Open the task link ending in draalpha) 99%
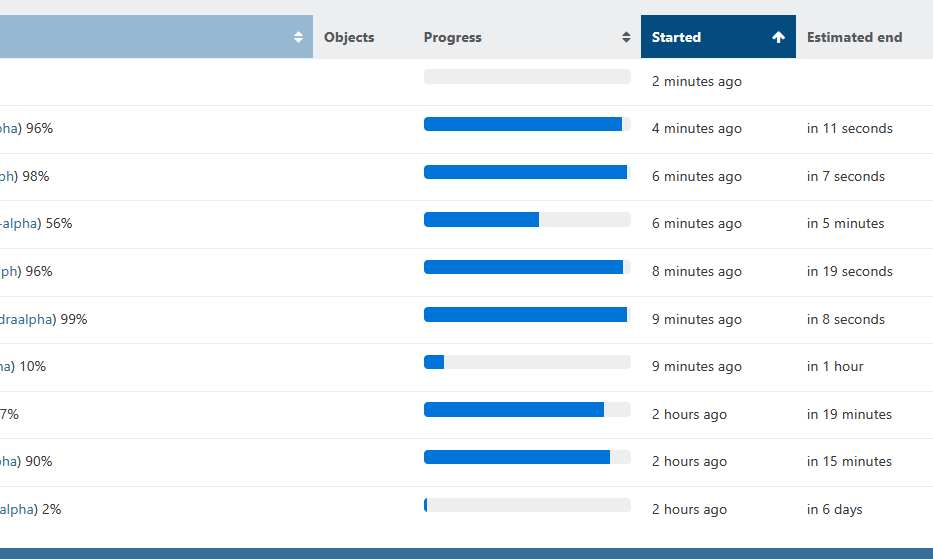933x559 pixels. coord(28,319)
